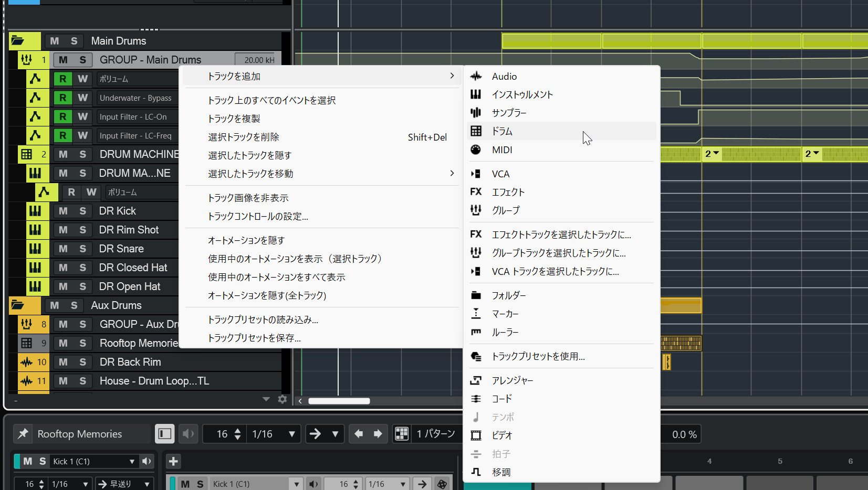Open the Kick 1 (C1) lane dropdown
868x490 pixels.
point(94,461)
